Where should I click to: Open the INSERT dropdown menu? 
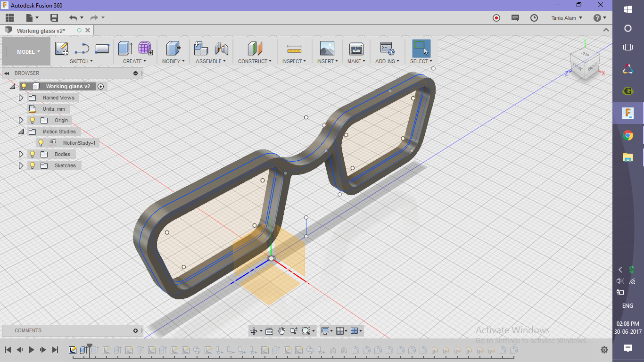coord(327,61)
